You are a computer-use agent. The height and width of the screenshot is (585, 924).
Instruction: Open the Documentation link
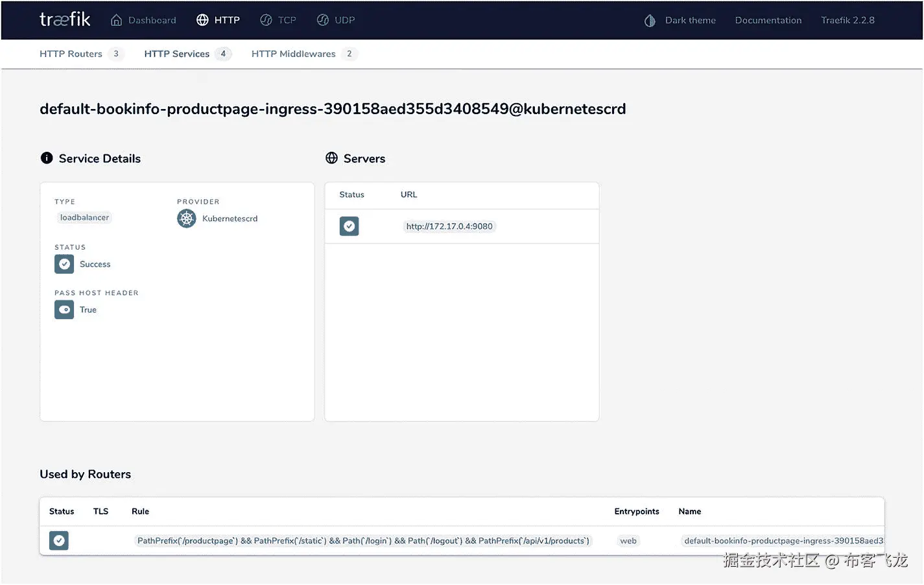[x=768, y=20]
